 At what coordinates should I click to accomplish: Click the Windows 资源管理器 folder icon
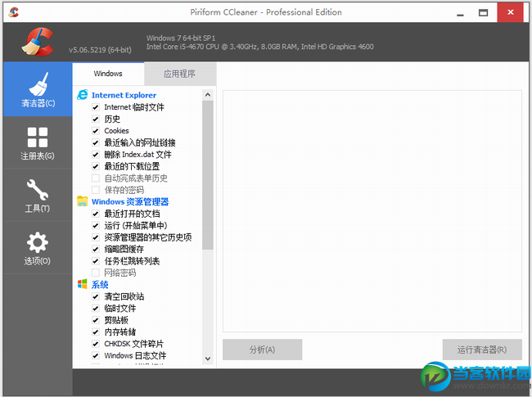coord(83,201)
